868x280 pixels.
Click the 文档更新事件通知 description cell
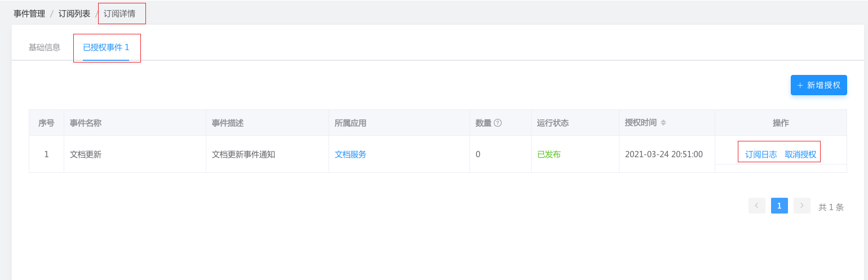pos(243,154)
